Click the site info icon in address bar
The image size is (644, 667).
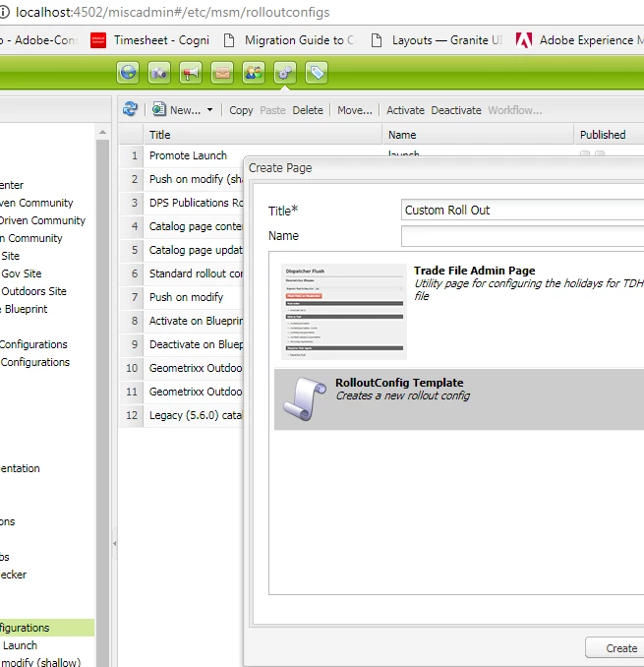click(4, 12)
